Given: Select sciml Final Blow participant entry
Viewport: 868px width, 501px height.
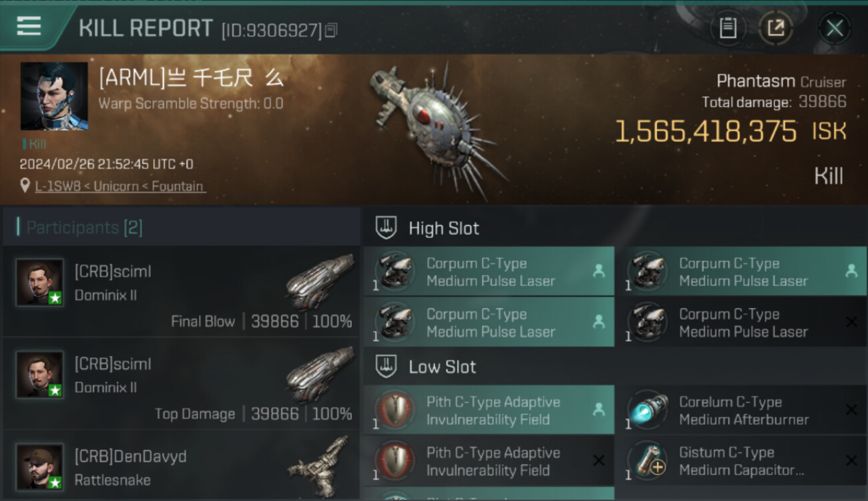Looking at the screenshot, I should pos(181,292).
